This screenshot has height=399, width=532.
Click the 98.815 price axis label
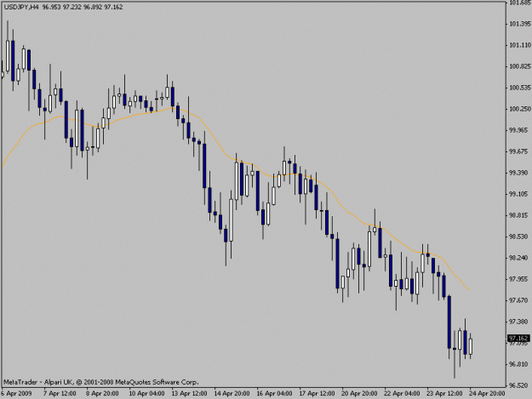coord(520,215)
